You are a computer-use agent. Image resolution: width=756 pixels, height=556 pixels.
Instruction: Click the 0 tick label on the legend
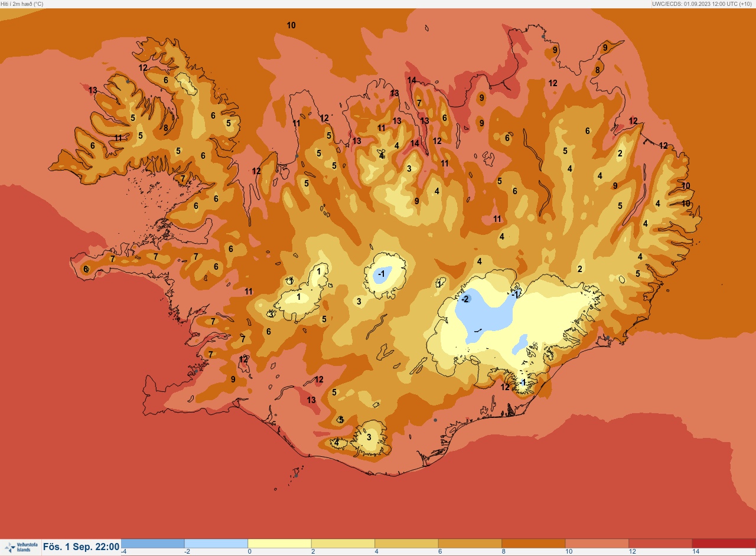click(x=250, y=551)
